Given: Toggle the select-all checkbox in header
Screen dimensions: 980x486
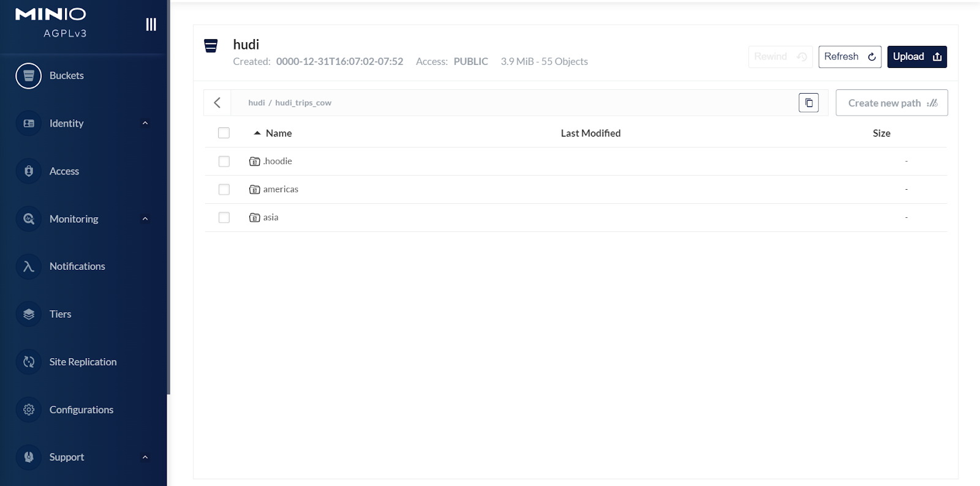Looking at the screenshot, I should point(224,133).
